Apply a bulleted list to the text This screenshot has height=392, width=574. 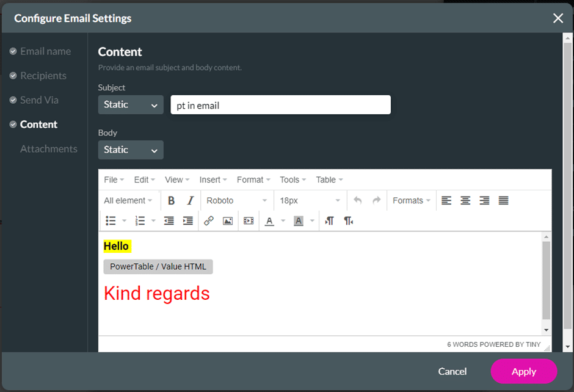111,220
